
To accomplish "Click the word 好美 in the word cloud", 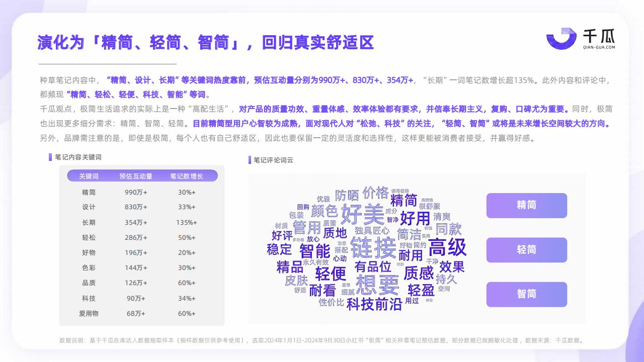I will point(363,215).
